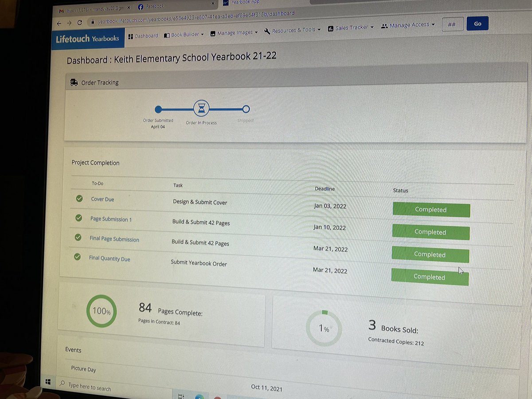Click the Shipped step circle
Viewport: 532px width, 399px height.
pos(246,109)
